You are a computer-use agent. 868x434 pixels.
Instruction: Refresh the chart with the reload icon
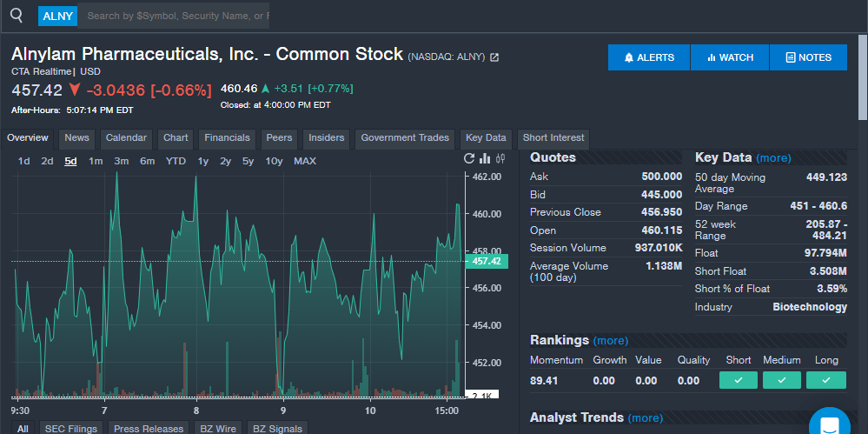470,158
